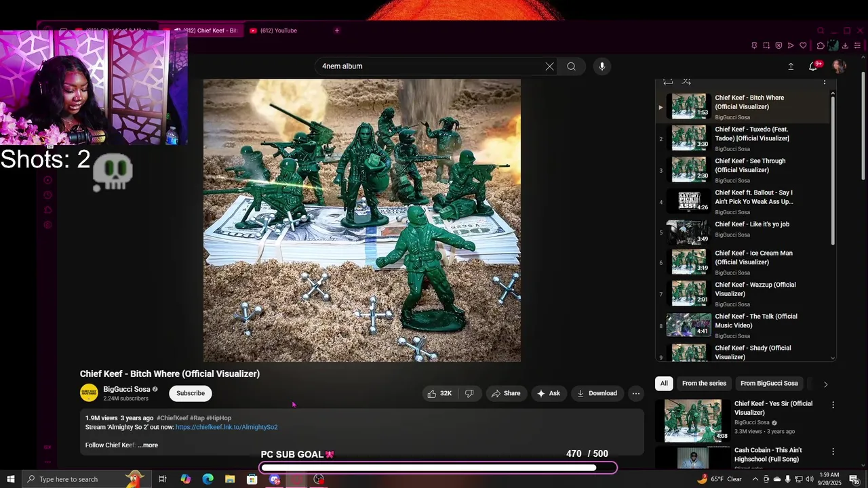Open the volume speaker tray icon
868x488 pixels.
809,479
